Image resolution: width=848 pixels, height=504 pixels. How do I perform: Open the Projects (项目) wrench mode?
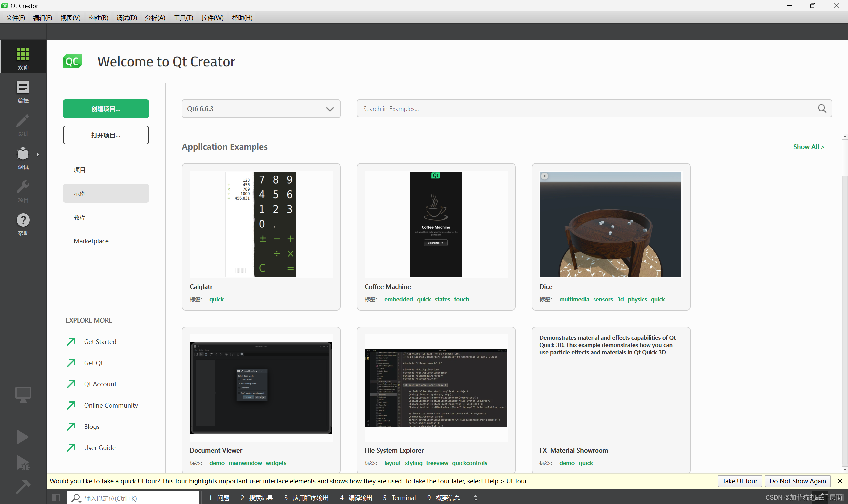23,191
